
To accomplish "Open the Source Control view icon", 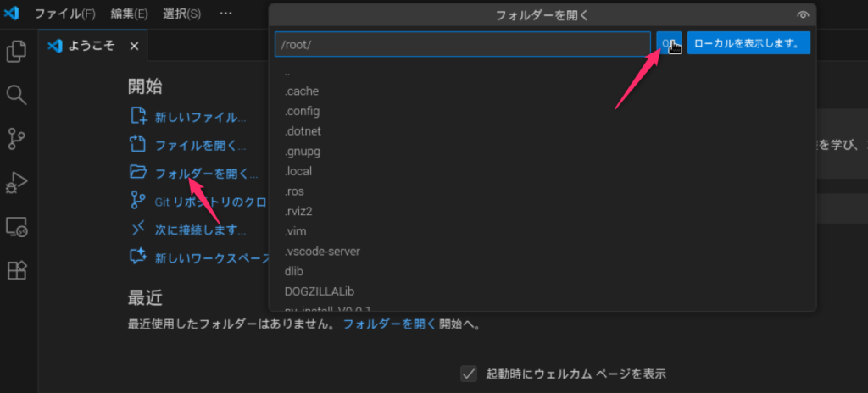I will tap(16, 138).
